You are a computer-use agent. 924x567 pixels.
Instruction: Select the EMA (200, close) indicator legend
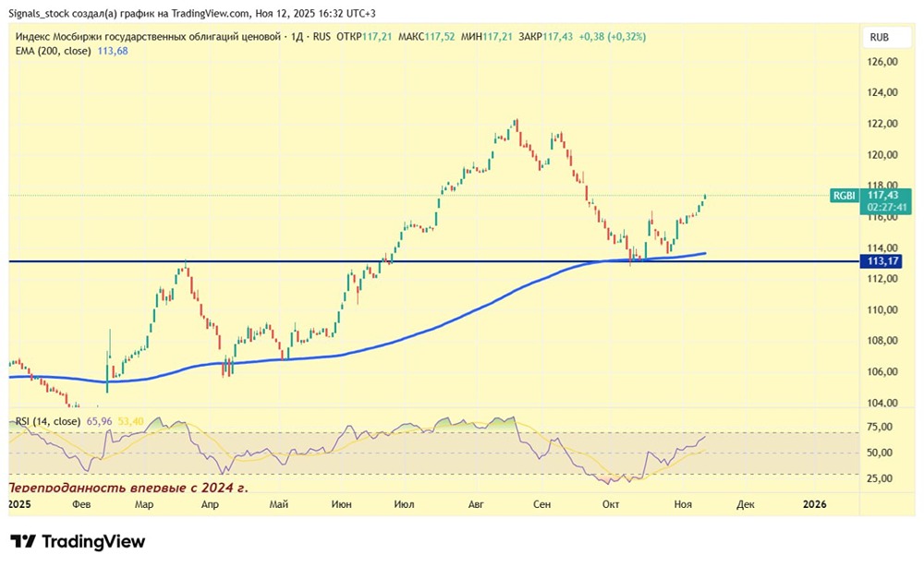point(53,51)
